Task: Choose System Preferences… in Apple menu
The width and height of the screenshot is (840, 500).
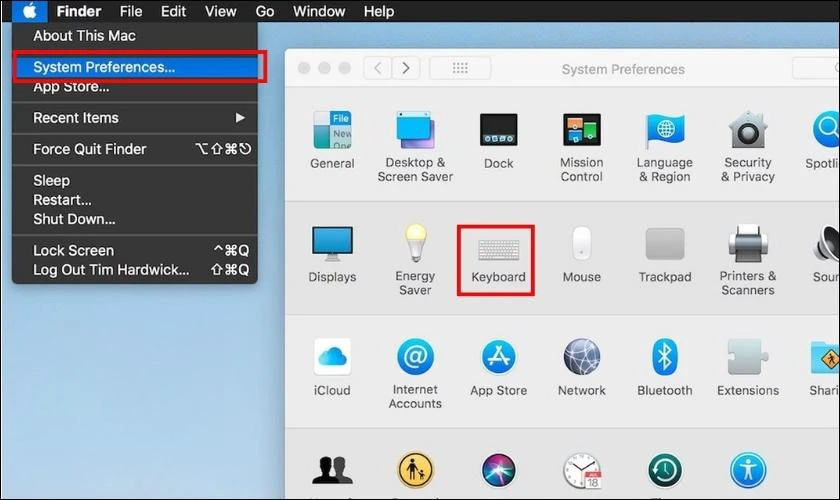Action: point(135,67)
